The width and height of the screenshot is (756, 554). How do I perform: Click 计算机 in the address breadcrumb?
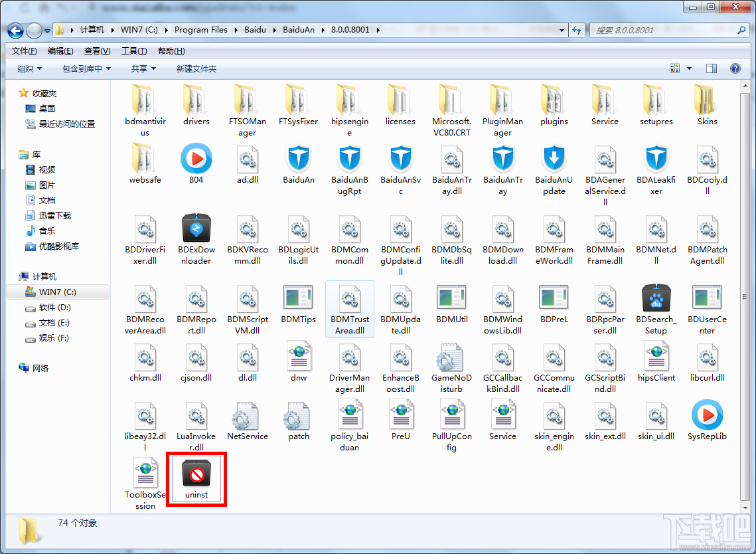pyautogui.click(x=92, y=30)
